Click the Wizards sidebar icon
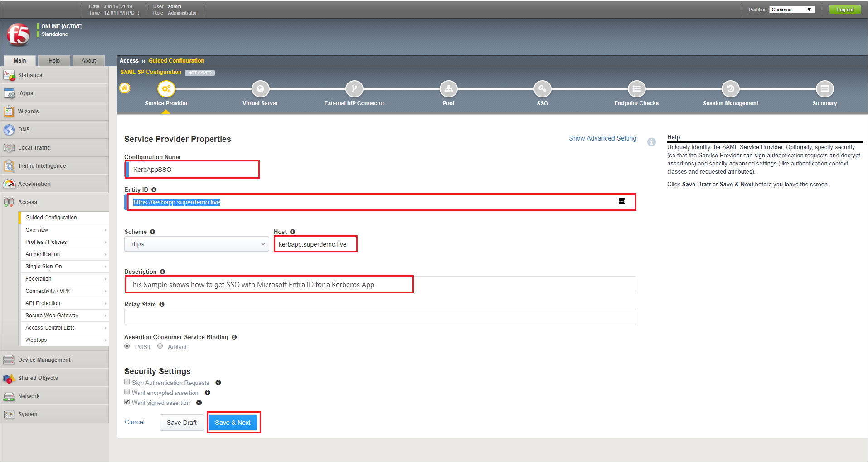The image size is (868, 462). click(9, 112)
